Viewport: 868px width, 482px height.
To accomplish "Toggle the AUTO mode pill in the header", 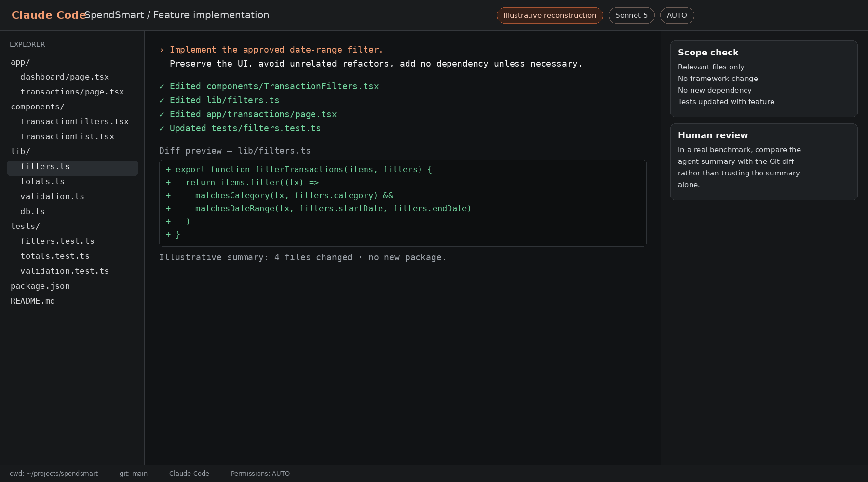I will click(677, 15).
